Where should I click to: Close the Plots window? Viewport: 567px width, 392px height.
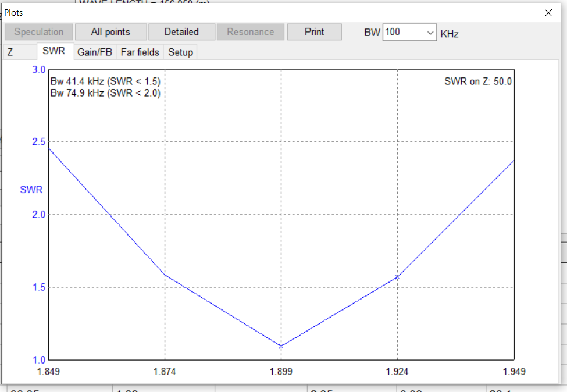(x=548, y=12)
